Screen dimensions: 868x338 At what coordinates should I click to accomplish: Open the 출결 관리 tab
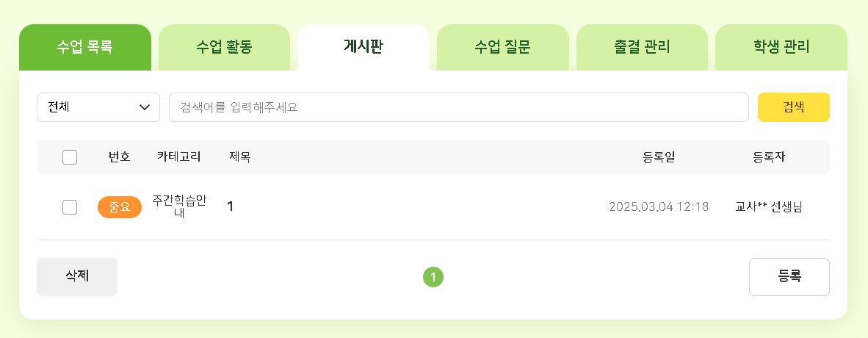pos(642,48)
